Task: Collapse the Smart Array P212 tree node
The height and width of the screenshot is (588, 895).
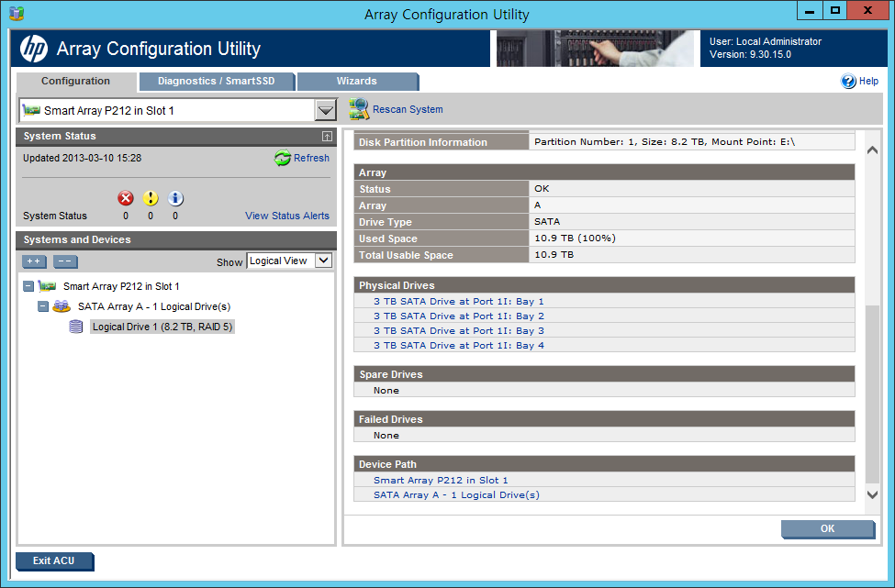Action: pyautogui.click(x=28, y=285)
